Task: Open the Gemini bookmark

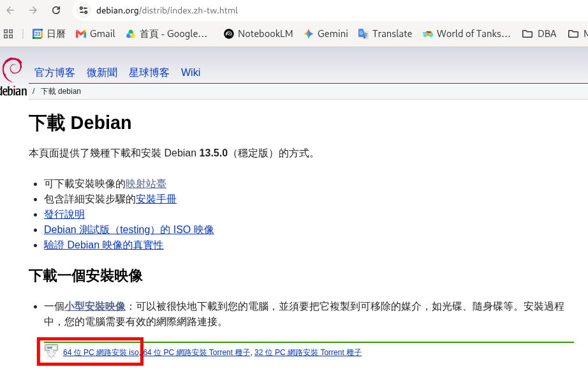Action: [326, 34]
